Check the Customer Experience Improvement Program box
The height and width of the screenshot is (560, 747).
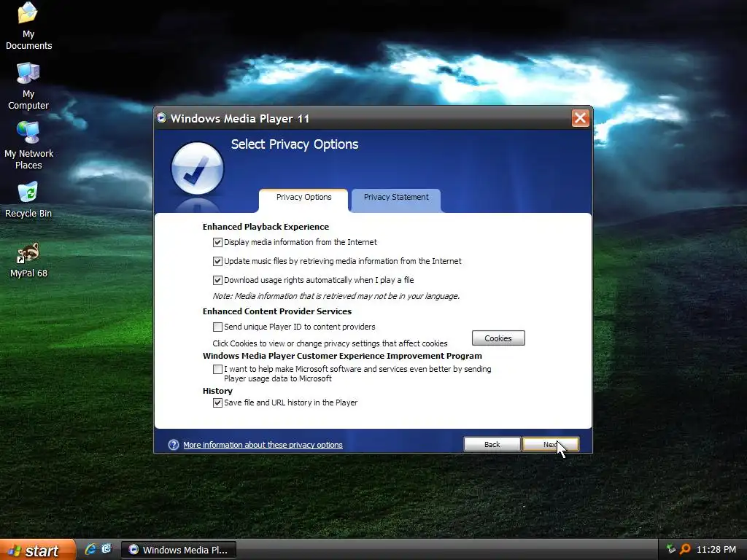pos(217,369)
